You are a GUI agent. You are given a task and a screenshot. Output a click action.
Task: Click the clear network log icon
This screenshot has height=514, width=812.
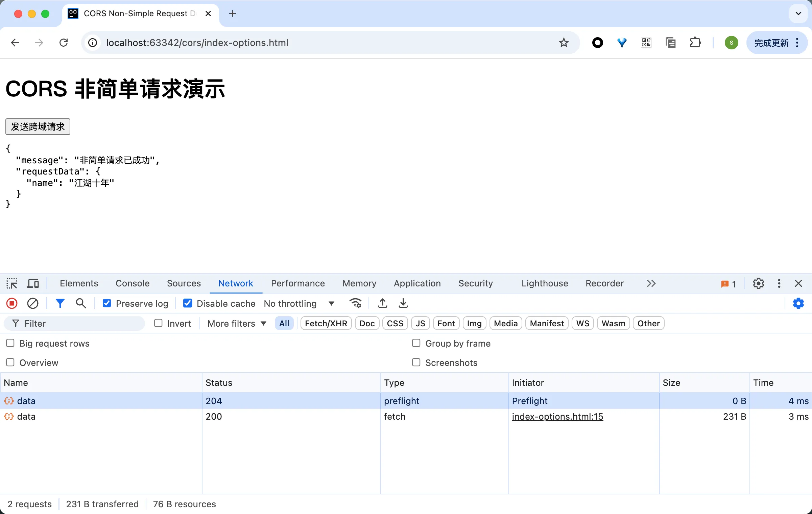[x=32, y=303]
